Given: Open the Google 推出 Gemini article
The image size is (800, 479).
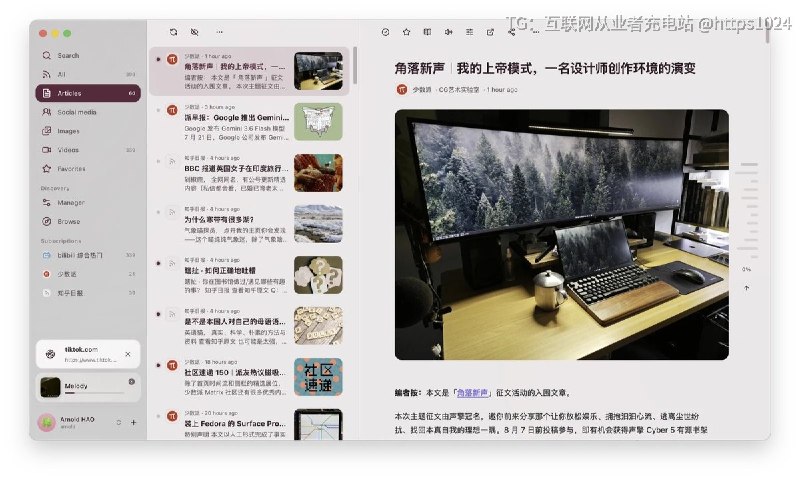Looking at the screenshot, I should click(x=249, y=122).
